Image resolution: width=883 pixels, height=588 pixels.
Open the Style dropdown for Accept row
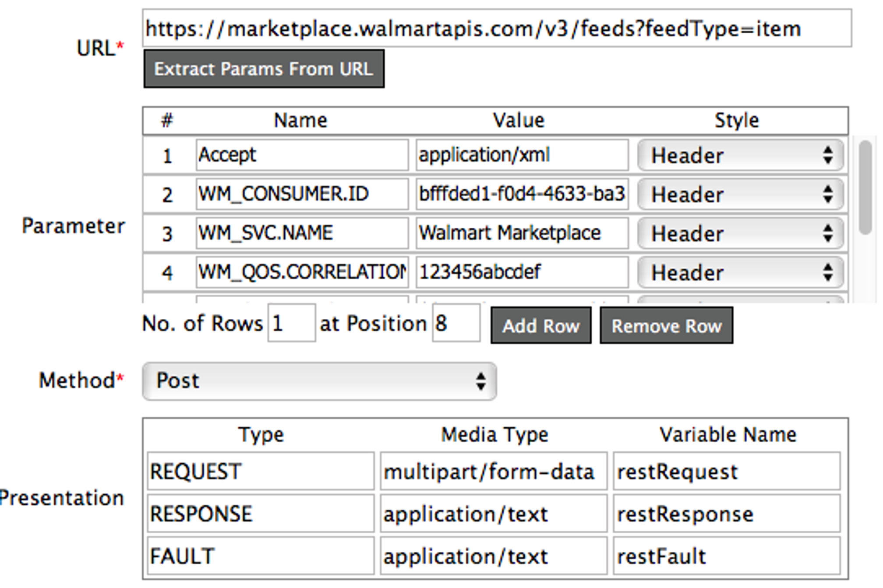(740, 155)
